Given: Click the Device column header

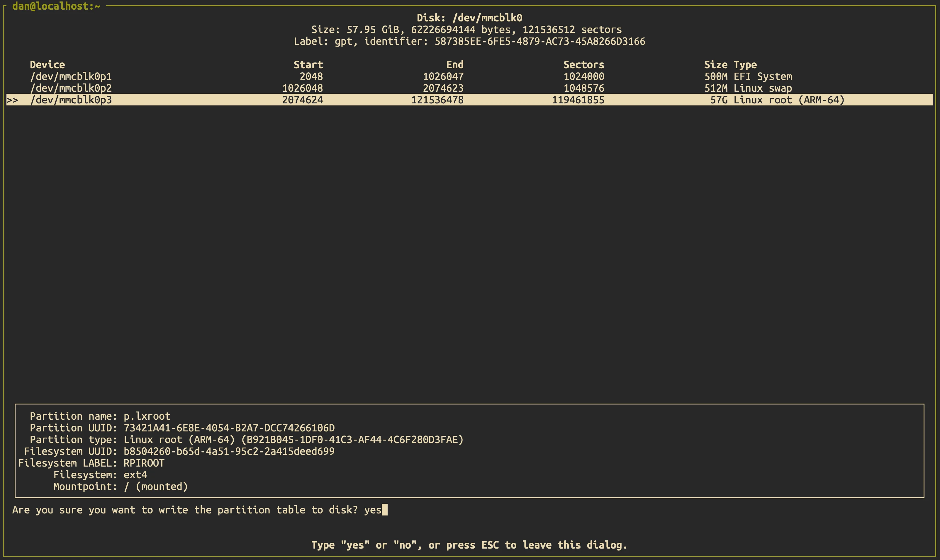Looking at the screenshot, I should [x=47, y=65].
